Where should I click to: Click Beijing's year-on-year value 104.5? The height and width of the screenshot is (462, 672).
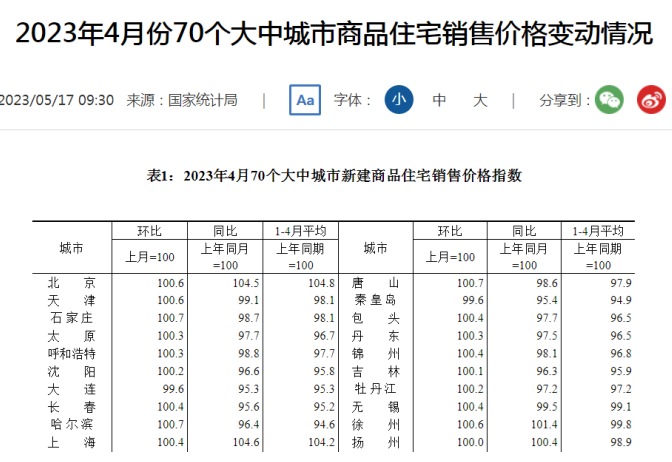246,283
